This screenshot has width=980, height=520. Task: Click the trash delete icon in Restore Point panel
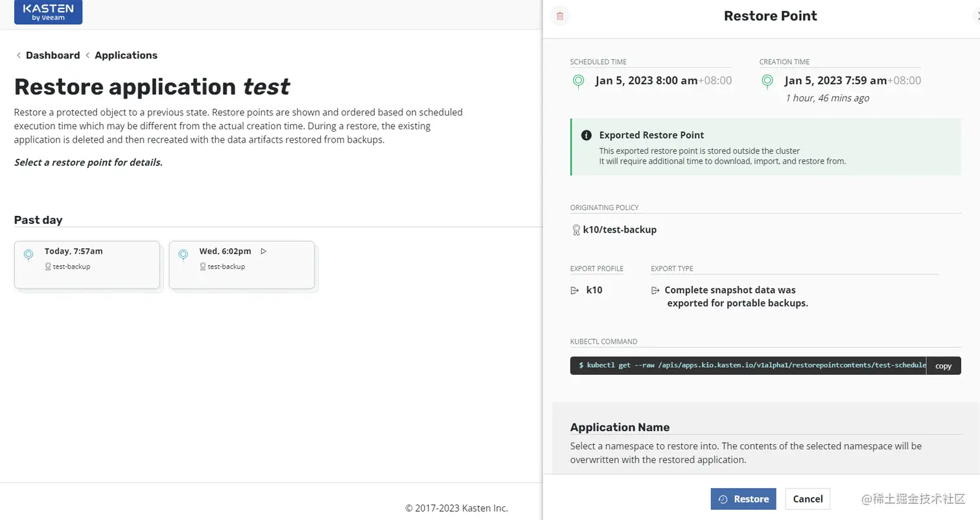click(x=560, y=16)
